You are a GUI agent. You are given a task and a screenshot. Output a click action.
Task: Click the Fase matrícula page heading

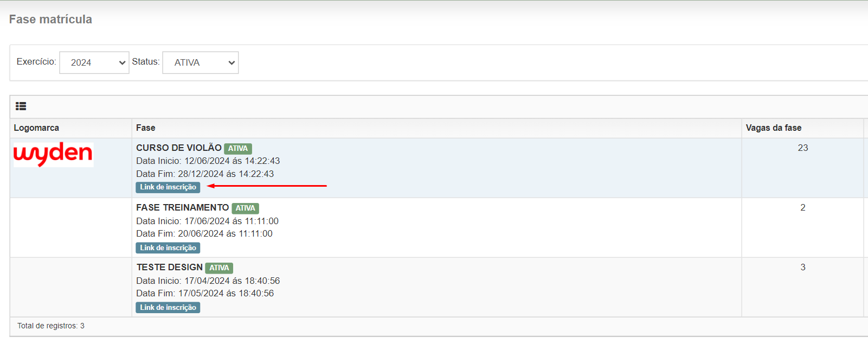[x=50, y=20]
